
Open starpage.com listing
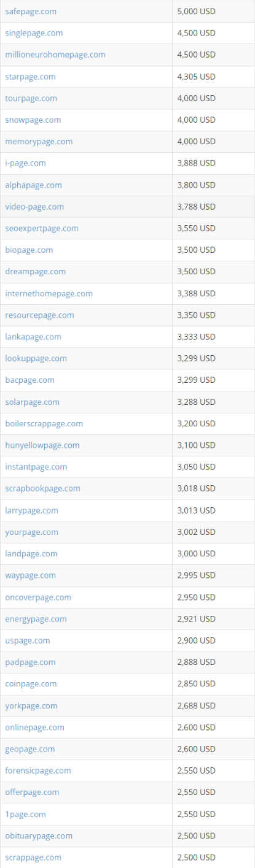pos(30,77)
